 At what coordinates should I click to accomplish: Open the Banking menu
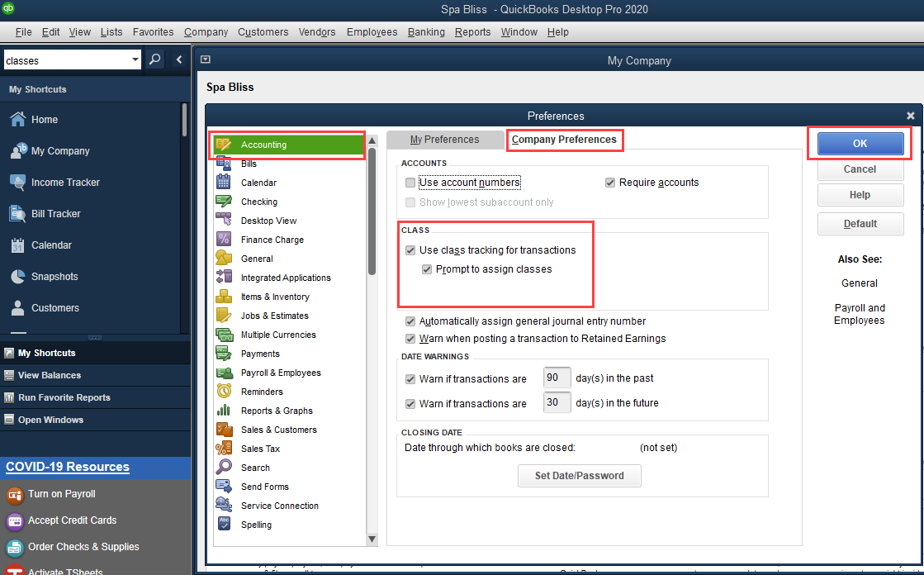[426, 32]
